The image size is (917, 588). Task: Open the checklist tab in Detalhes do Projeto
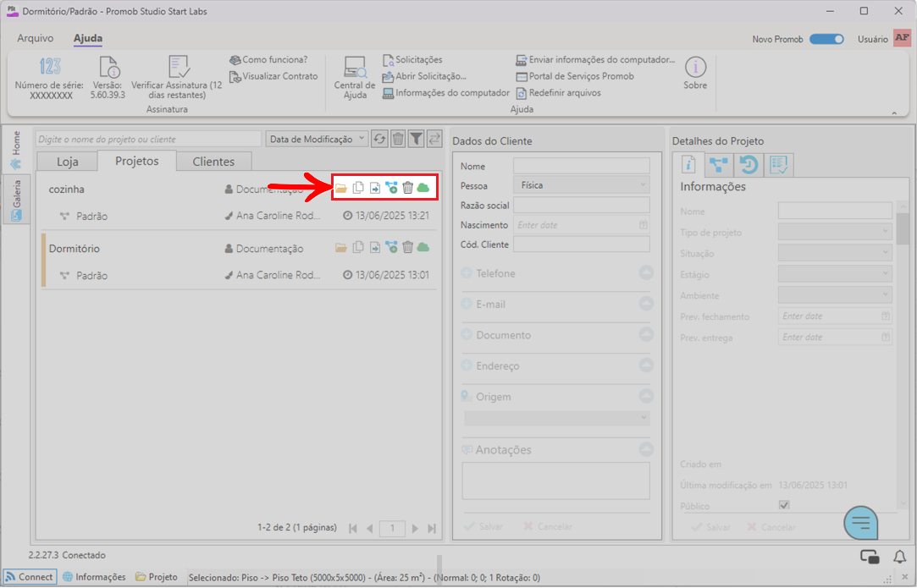tap(778, 165)
